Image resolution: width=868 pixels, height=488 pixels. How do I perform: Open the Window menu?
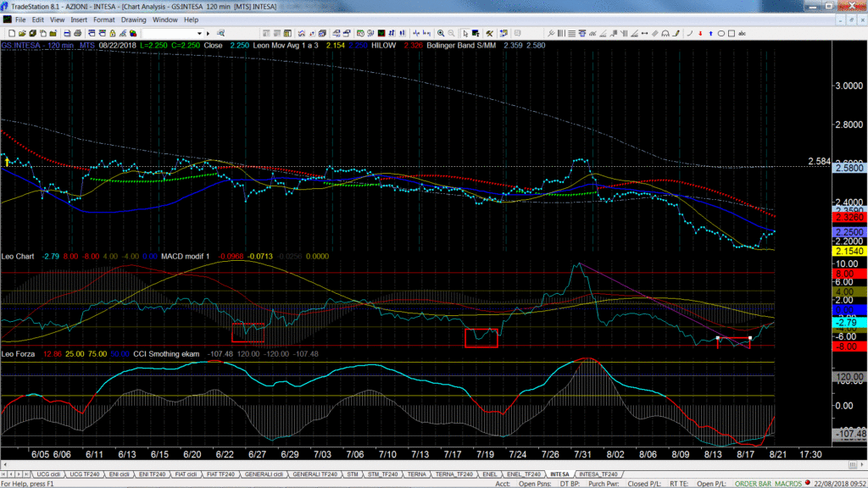(x=165, y=20)
